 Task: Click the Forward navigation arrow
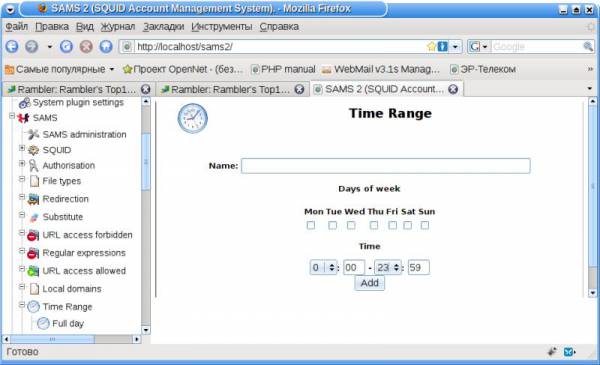click(x=32, y=47)
